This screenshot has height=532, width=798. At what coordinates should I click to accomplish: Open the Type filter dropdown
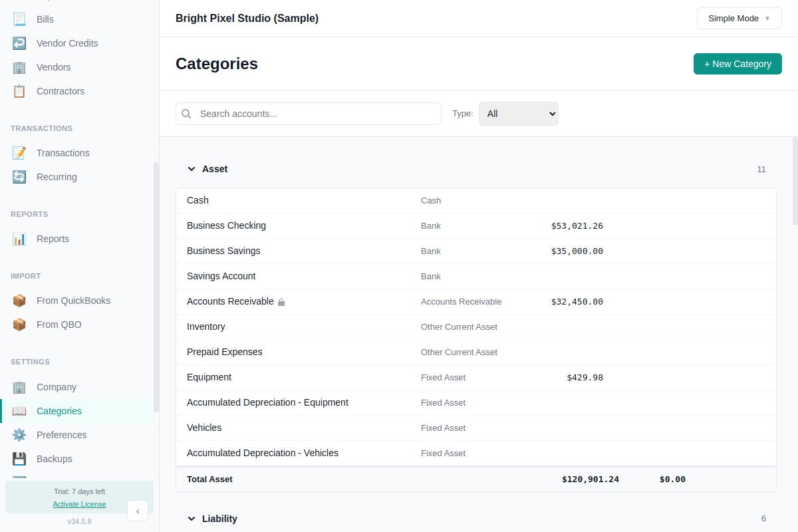click(518, 113)
